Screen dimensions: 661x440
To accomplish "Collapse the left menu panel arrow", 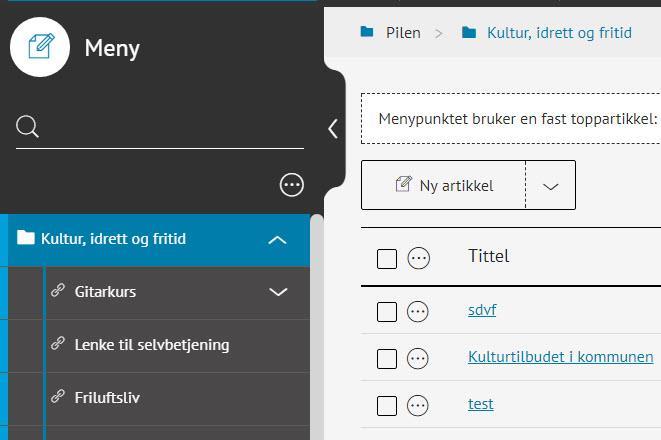I will [333, 128].
